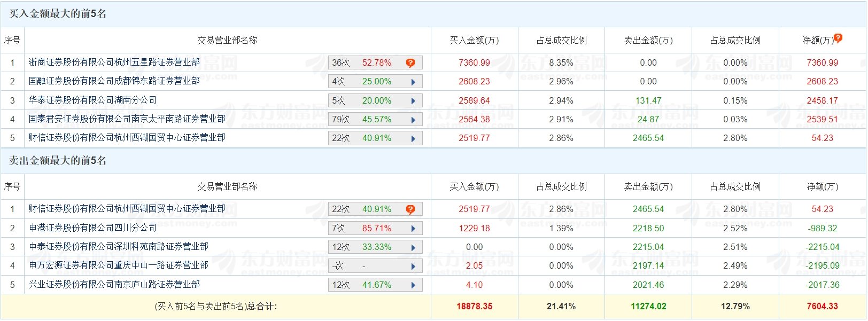Open 浙商证券杭州五星路证券营业部 link

pos(114,62)
